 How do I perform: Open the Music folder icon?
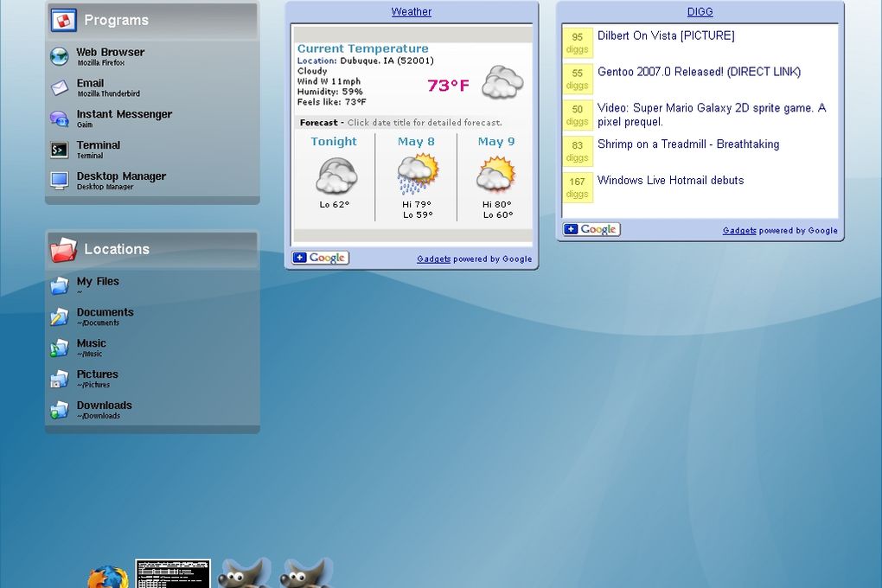[59, 348]
